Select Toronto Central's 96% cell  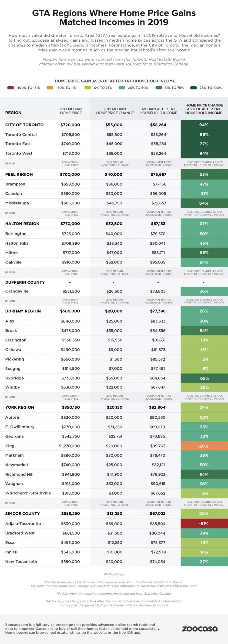pyautogui.click(x=204, y=135)
